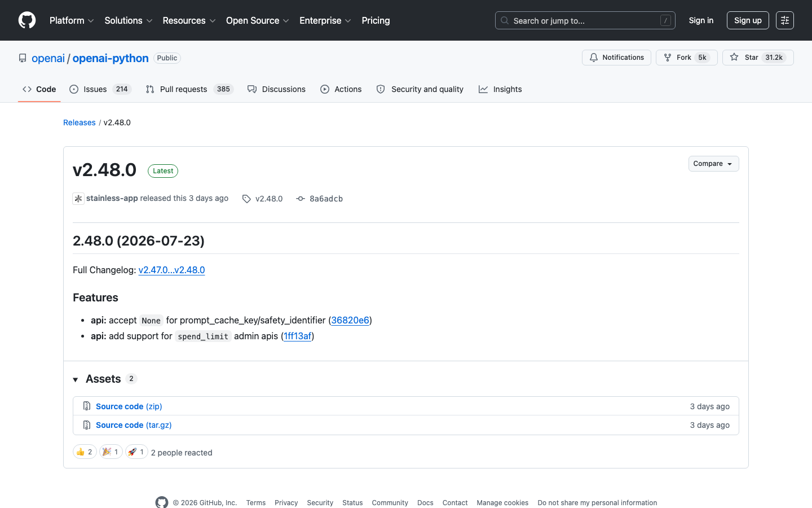
Task: Open the Compare dropdown
Action: point(713,164)
